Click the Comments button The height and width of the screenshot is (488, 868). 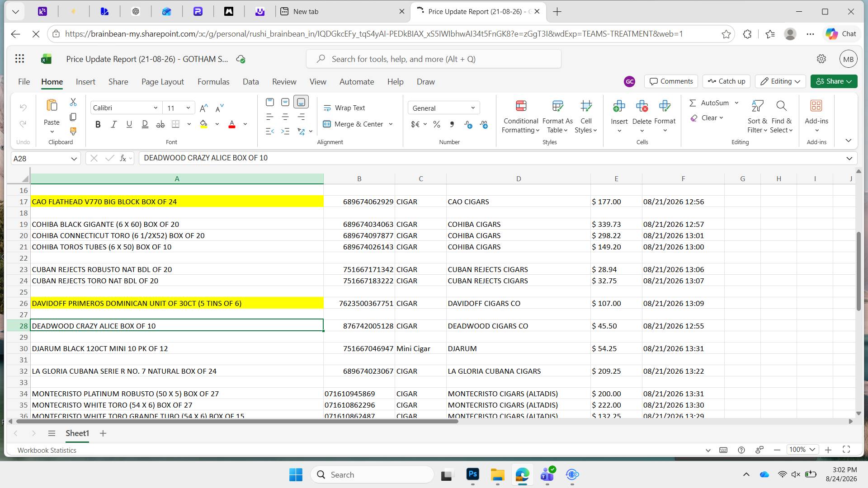tap(671, 81)
